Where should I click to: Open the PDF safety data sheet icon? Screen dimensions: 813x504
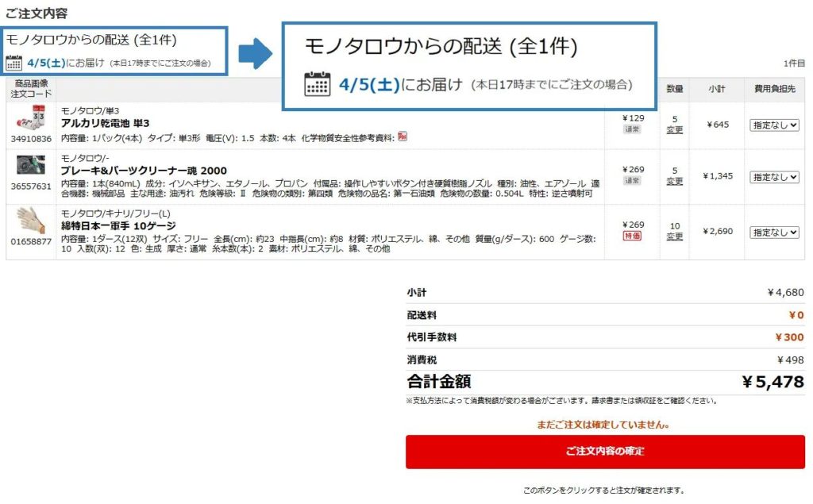tap(403, 137)
